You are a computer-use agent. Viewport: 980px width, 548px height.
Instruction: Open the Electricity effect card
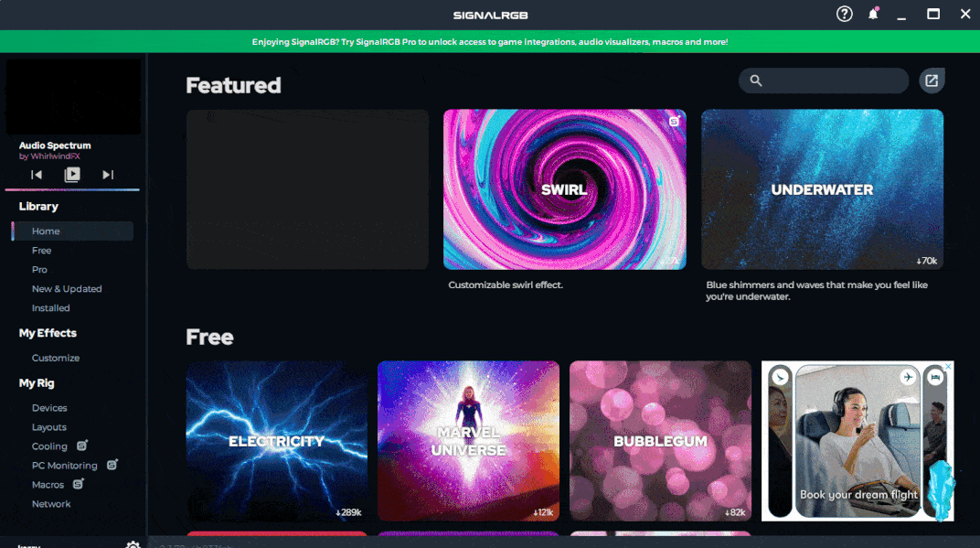(x=277, y=441)
